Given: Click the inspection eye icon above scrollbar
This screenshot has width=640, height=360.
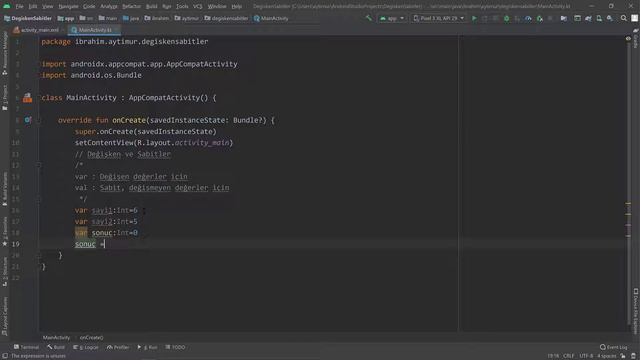Looking at the screenshot, I should [628, 38].
